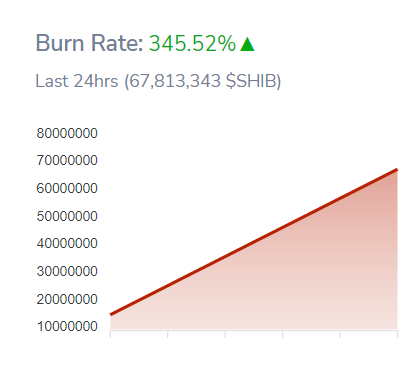Click the Last 24hrs SHIB amount text
Image resolution: width=419 pixels, height=377 pixels.
(158, 81)
